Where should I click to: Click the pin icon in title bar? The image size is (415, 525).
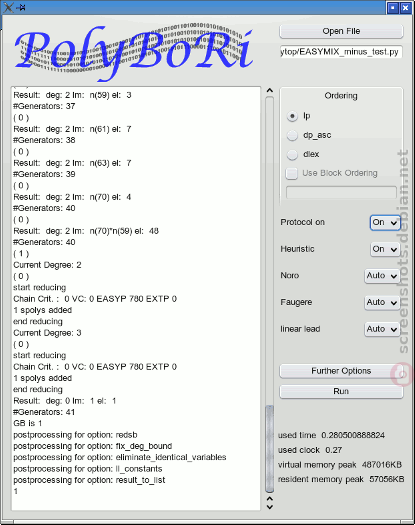(21, 7)
